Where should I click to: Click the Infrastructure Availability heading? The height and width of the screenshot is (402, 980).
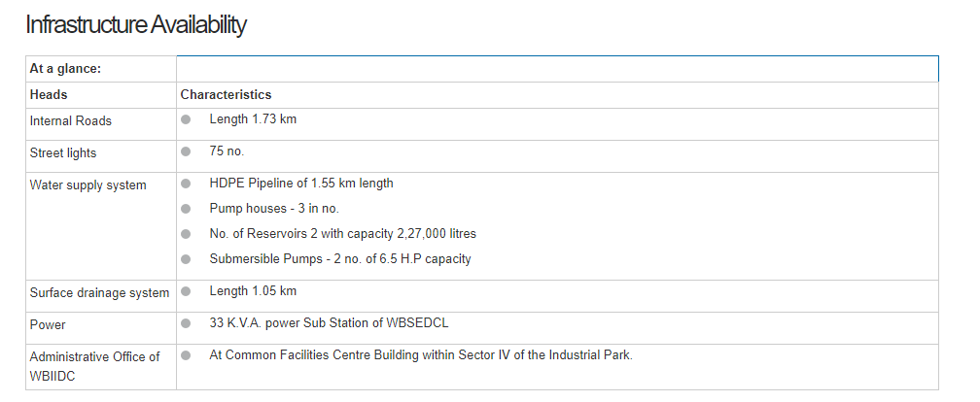click(135, 25)
